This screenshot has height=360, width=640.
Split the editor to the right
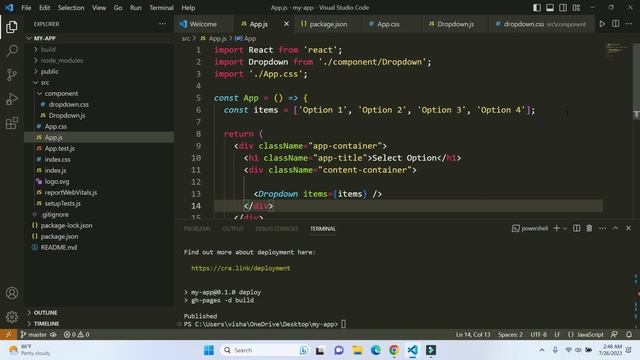(616, 24)
